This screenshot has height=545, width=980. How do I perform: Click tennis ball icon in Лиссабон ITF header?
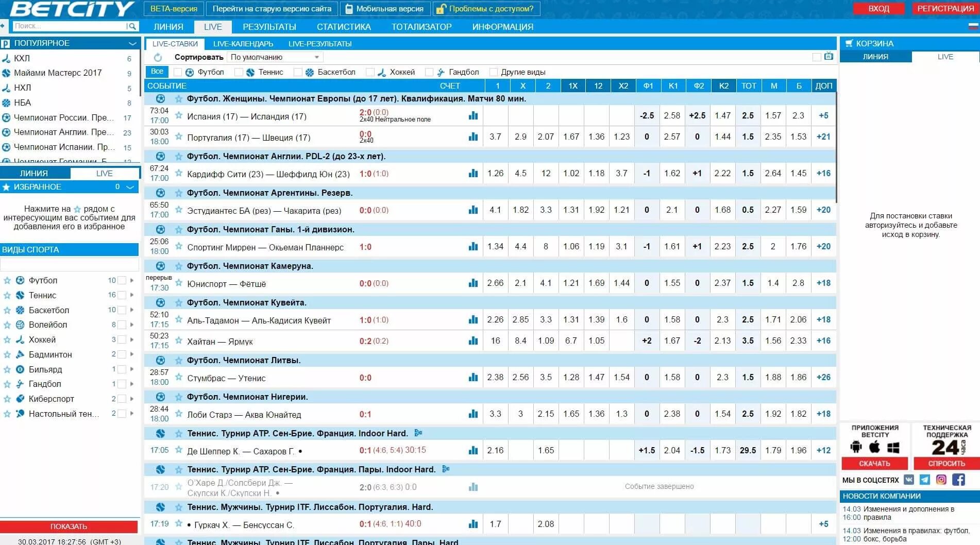[x=161, y=507]
